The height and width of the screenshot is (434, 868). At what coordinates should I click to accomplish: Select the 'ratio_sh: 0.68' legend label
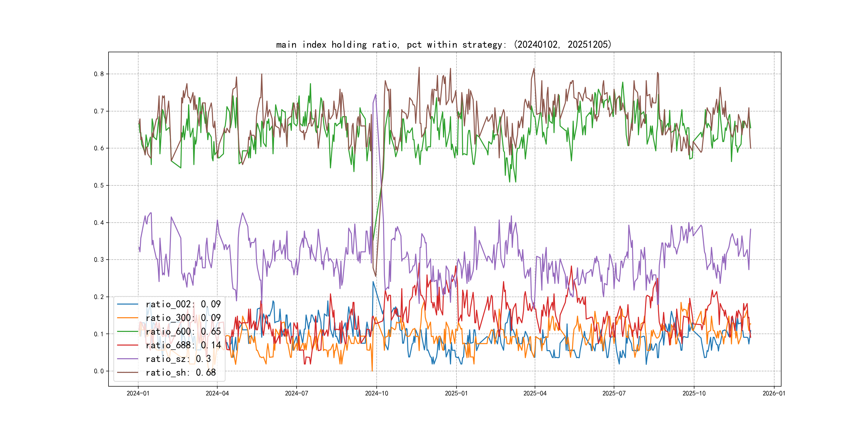[x=181, y=372]
